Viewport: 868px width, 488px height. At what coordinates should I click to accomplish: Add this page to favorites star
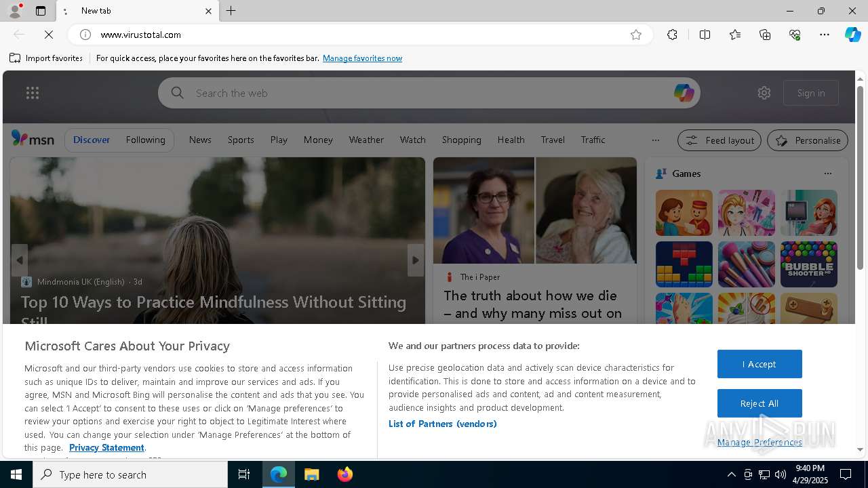[x=636, y=35]
